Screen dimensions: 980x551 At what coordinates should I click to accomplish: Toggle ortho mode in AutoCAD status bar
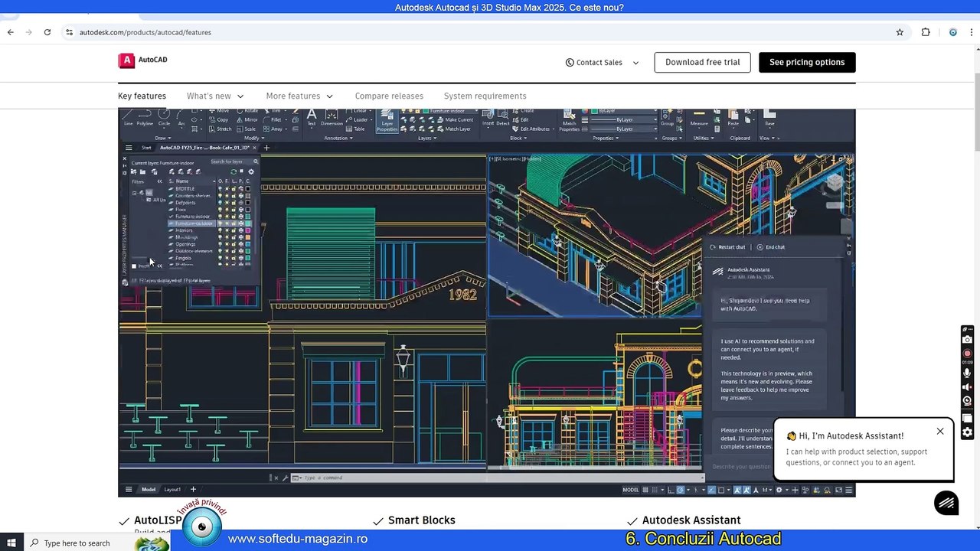pos(671,490)
